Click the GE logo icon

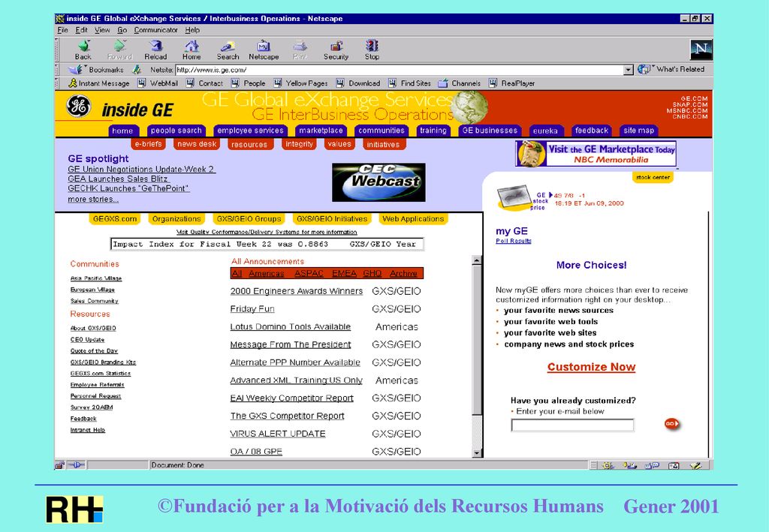[x=79, y=106]
